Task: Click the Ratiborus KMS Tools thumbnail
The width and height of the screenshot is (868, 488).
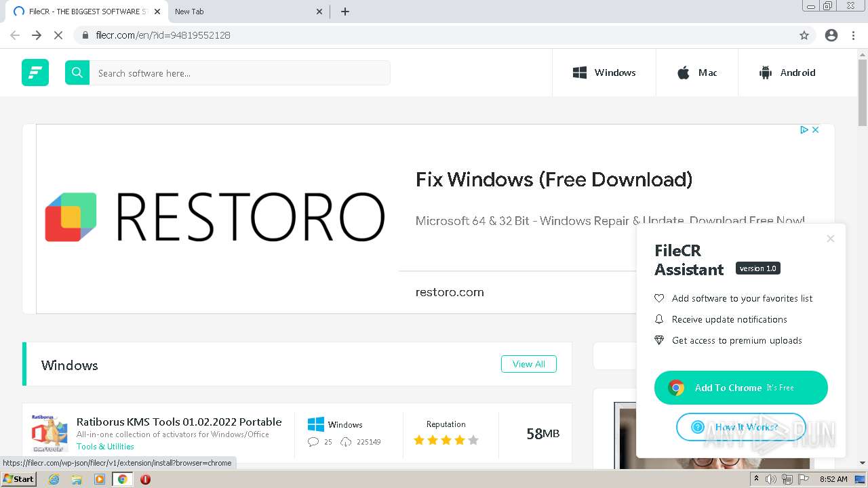Action: pyautogui.click(x=50, y=434)
